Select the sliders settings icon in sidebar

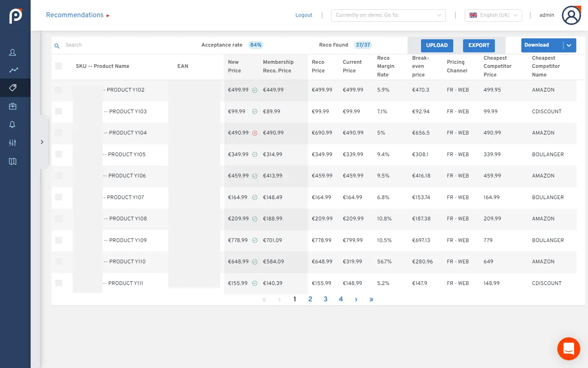12,143
